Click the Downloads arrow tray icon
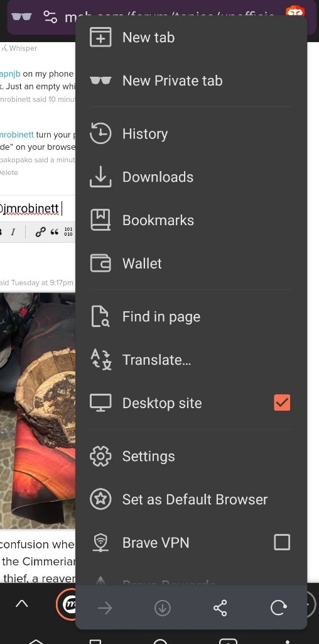The image size is (319, 644). (100, 177)
